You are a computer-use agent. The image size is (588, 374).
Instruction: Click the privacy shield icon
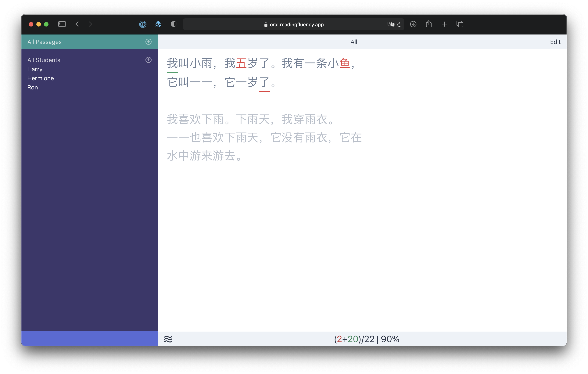pos(174,24)
